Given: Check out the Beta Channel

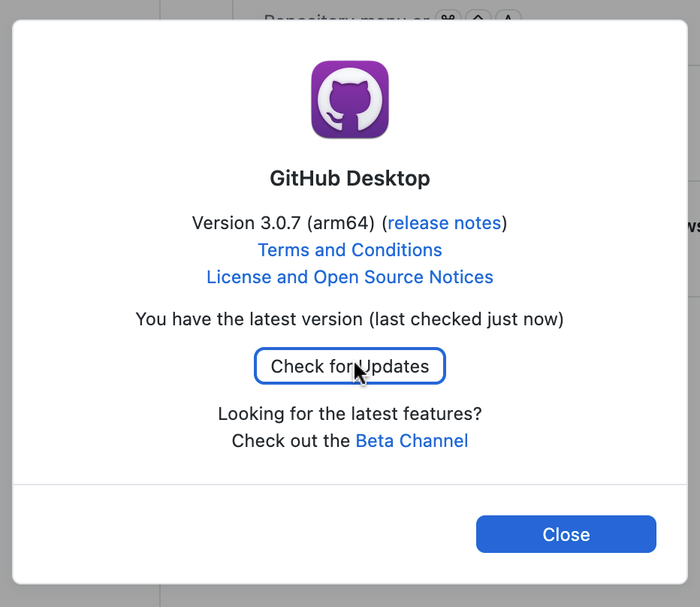Looking at the screenshot, I should pos(412,441).
